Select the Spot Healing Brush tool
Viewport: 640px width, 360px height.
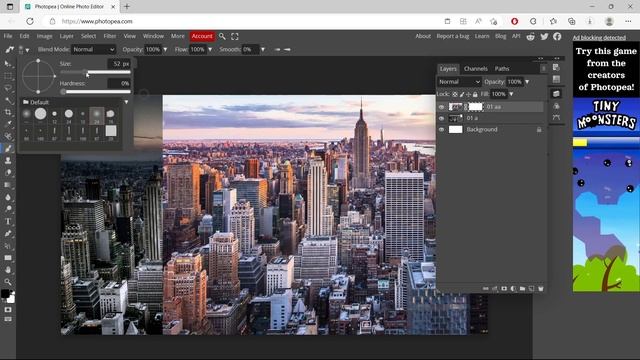point(8,136)
